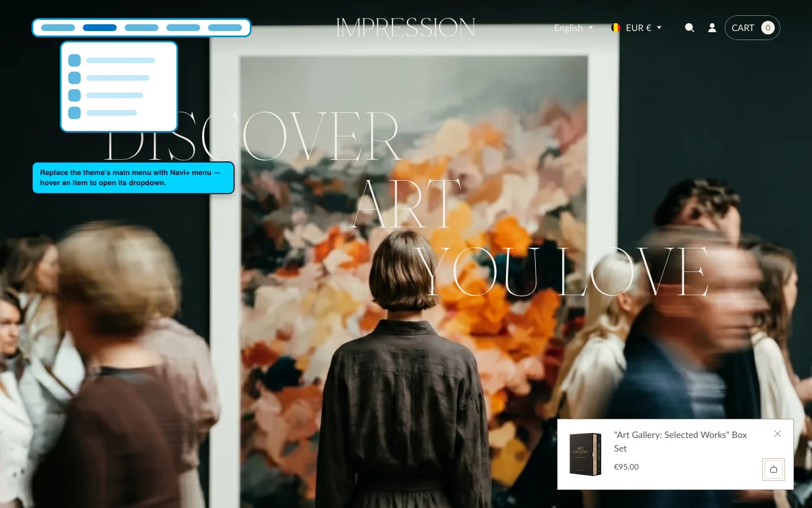Open the CART button
The height and width of the screenshot is (508, 812).
(x=752, y=28)
